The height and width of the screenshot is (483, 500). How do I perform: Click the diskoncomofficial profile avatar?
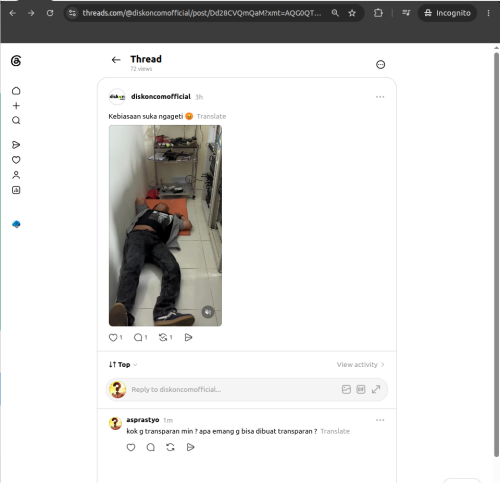coord(117,97)
